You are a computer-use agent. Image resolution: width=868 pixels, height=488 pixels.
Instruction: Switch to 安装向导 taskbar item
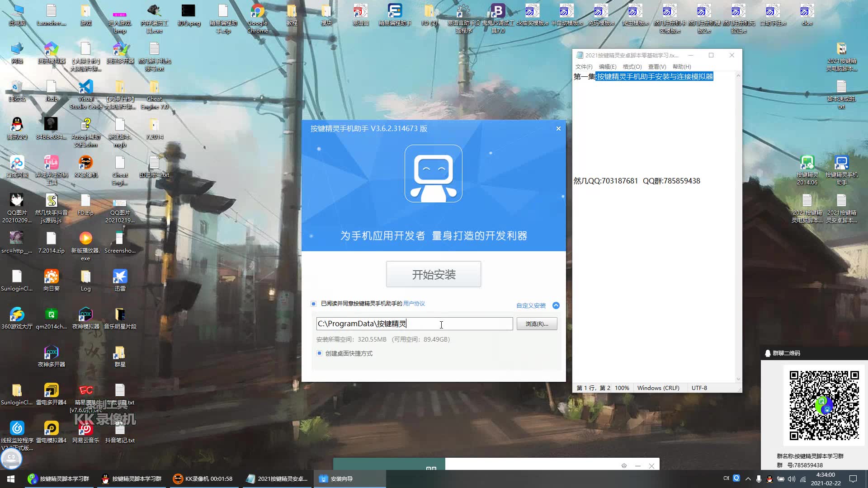click(x=350, y=479)
